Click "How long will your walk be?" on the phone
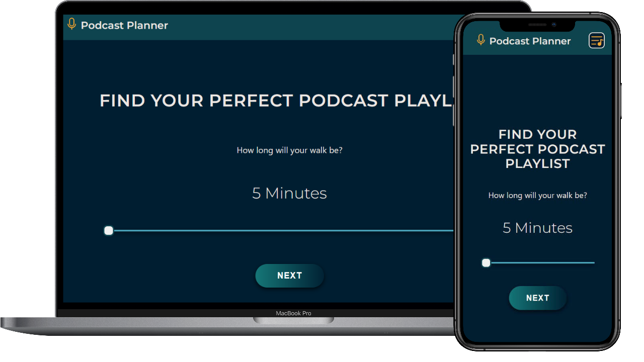The image size is (644, 362). (537, 195)
